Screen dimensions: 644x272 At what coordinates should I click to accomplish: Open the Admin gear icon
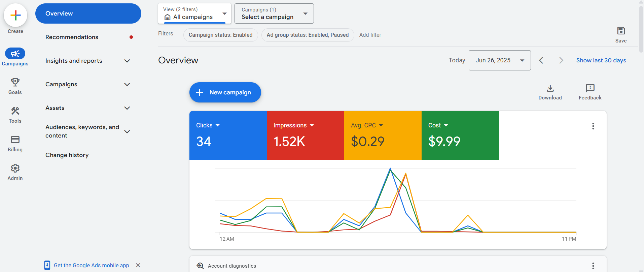[x=15, y=168]
